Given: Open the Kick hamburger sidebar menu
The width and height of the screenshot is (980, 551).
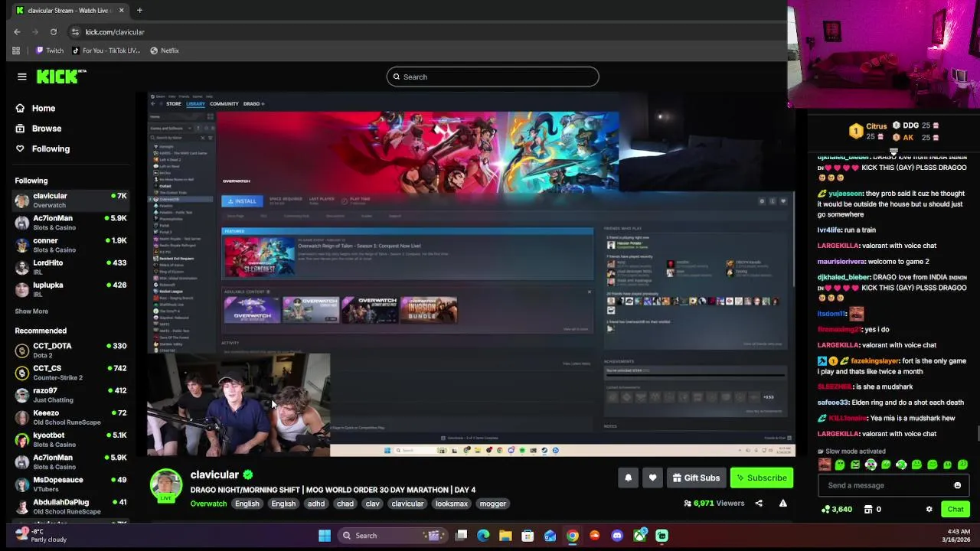Looking at the screenshot, I should (x=22, y=77).
